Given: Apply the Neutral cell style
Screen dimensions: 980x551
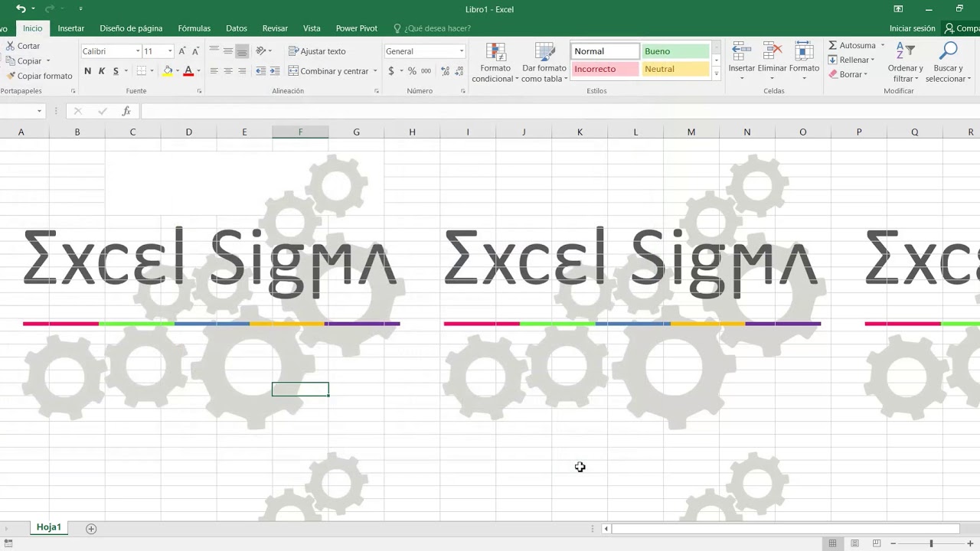Looking at the screenshot, I should click(675, 69).
